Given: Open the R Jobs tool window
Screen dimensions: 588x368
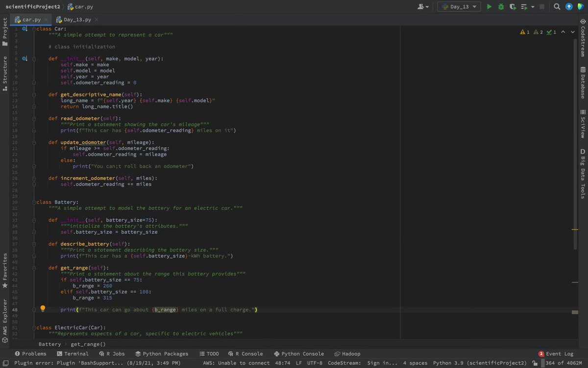Looking at the screenshot, I should tap(112, 354).
